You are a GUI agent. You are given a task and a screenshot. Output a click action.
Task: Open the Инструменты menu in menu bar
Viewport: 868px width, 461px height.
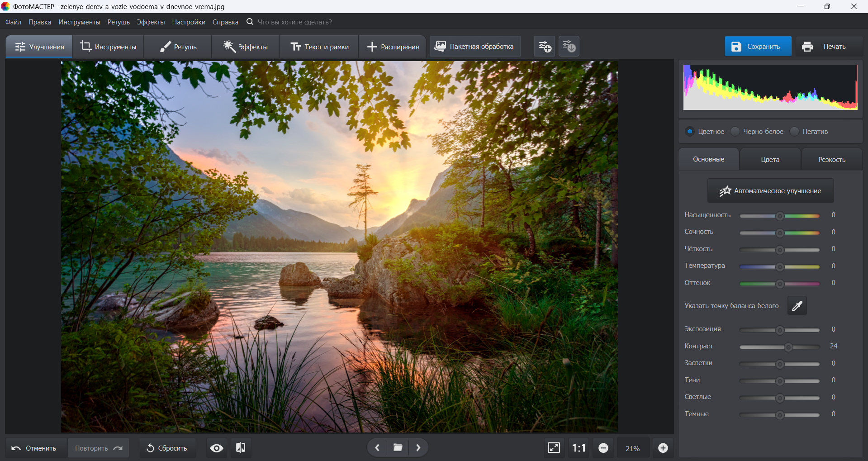(79, 22)
